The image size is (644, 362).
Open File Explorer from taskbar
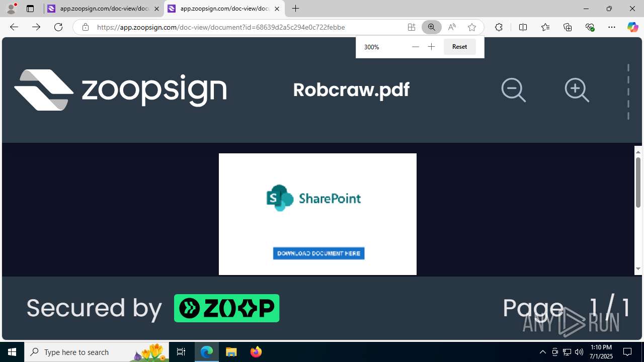(x=231, y=352)
